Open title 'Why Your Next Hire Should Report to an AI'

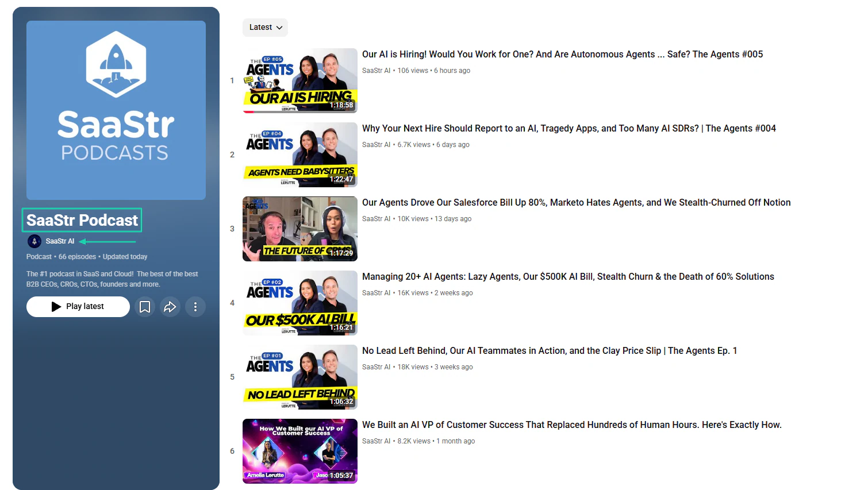(569, 129)
